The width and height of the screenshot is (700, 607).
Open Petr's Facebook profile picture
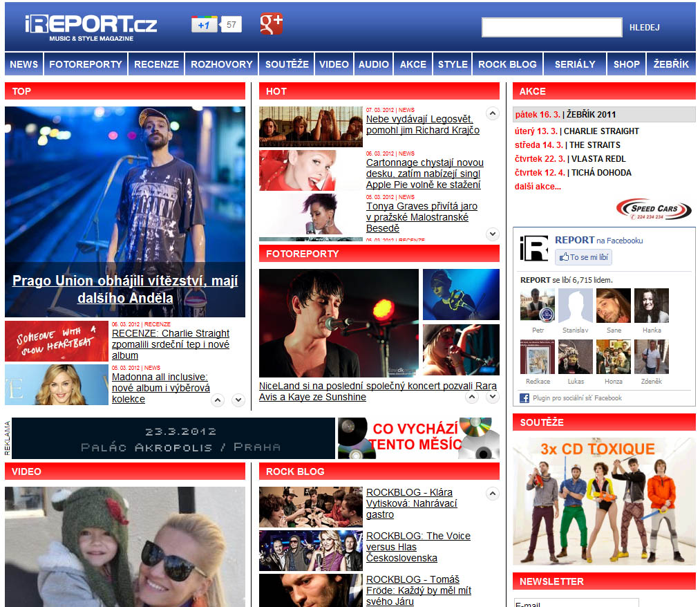[538, 306]
